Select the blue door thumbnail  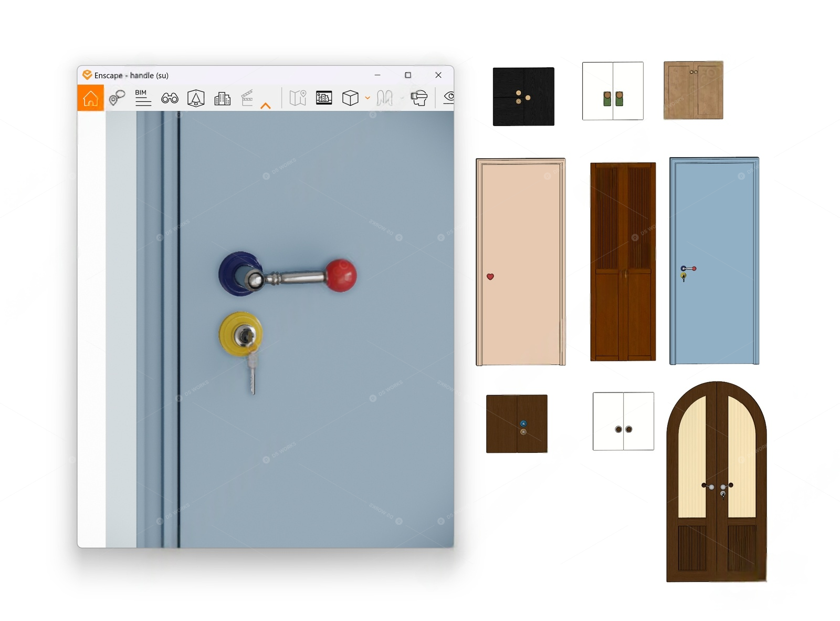click(x=715, y=261)
